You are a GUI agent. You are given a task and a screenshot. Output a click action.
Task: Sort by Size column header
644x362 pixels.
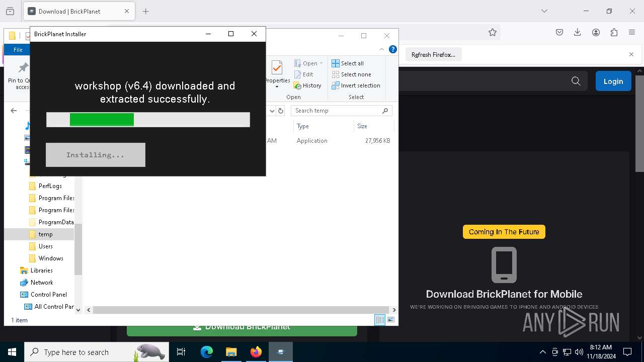pyautogui.click(x=373, y=126)
